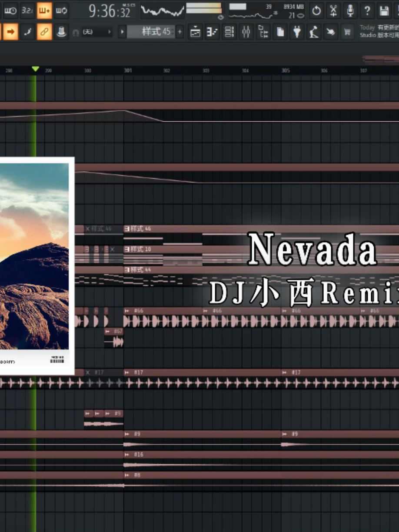This screenshot has width=399, height=532.
Task: Click the 9:36:32 time display
Action: pos(110,11)
